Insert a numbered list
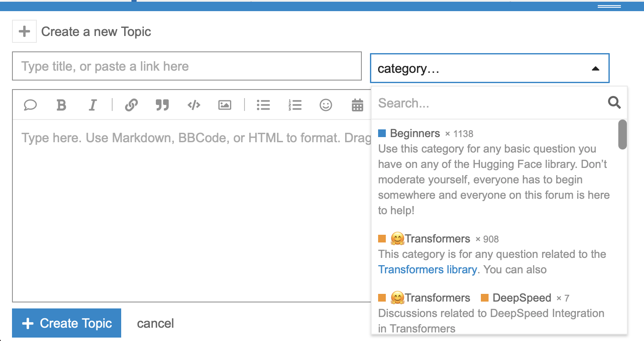 [x=295, y=105]
